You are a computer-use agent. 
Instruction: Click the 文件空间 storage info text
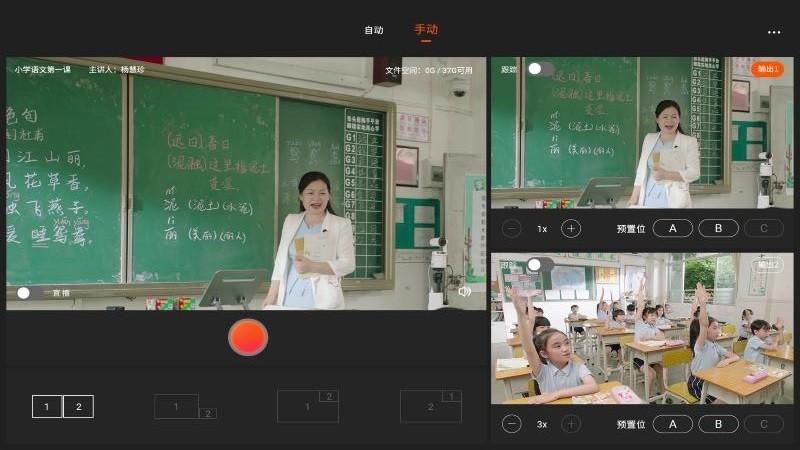[x=429, y=70]
